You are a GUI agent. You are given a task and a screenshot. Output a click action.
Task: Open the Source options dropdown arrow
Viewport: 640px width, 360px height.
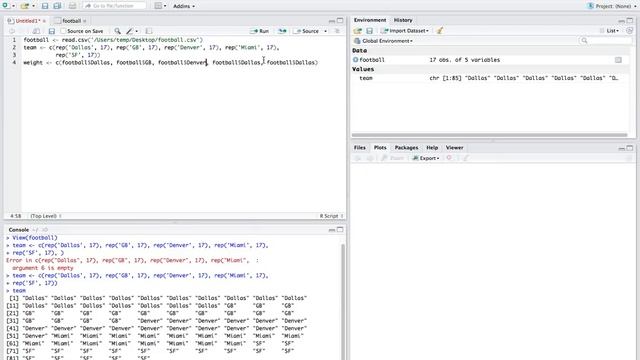pos(325,31)
